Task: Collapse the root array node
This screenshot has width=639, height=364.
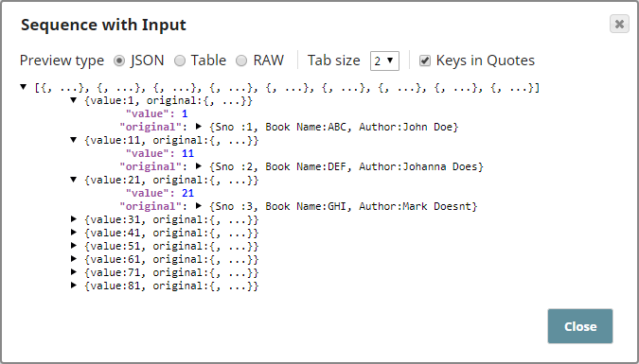Action: coord(24,87)
